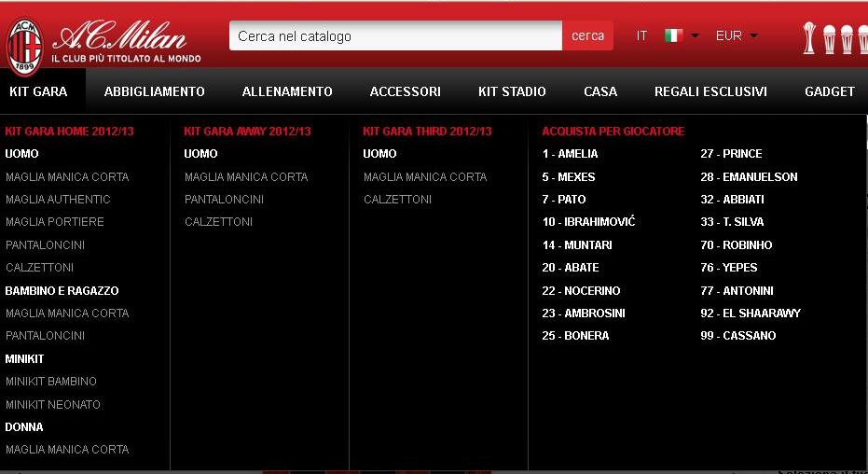Select player 92 - EL SHAARAWY

[x=751, y=314]
